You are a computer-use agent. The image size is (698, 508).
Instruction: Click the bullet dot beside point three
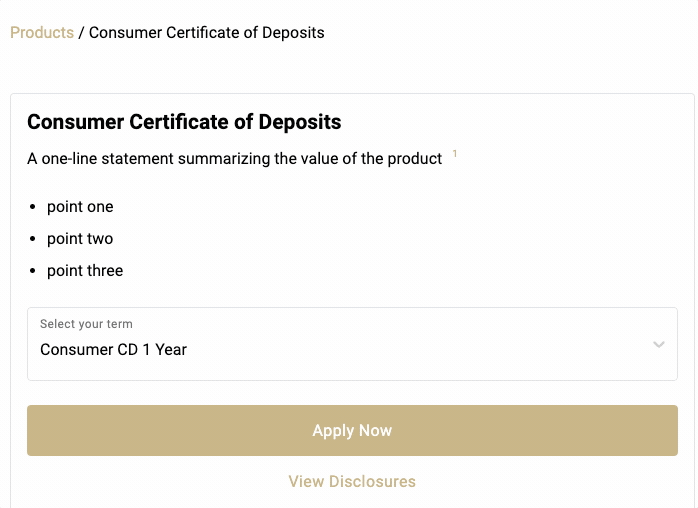click(33, 271)
